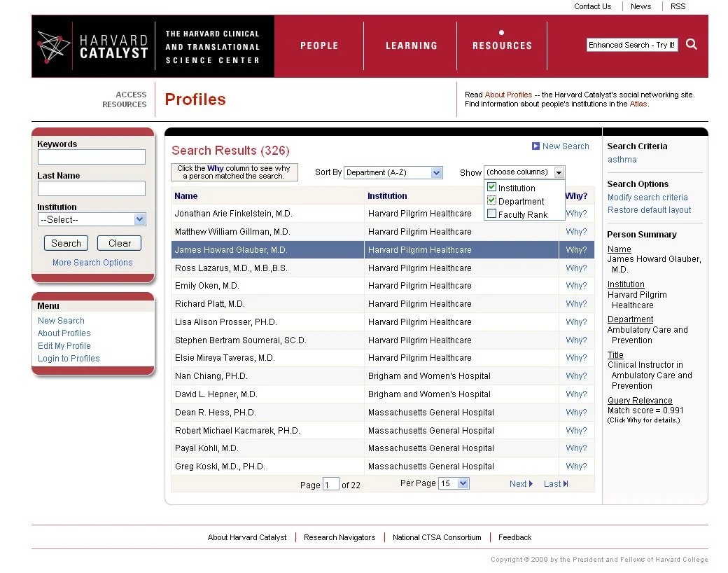728x573 pixels.
Task: Uncheck the Department column checkbox
Action: [491, 200]
